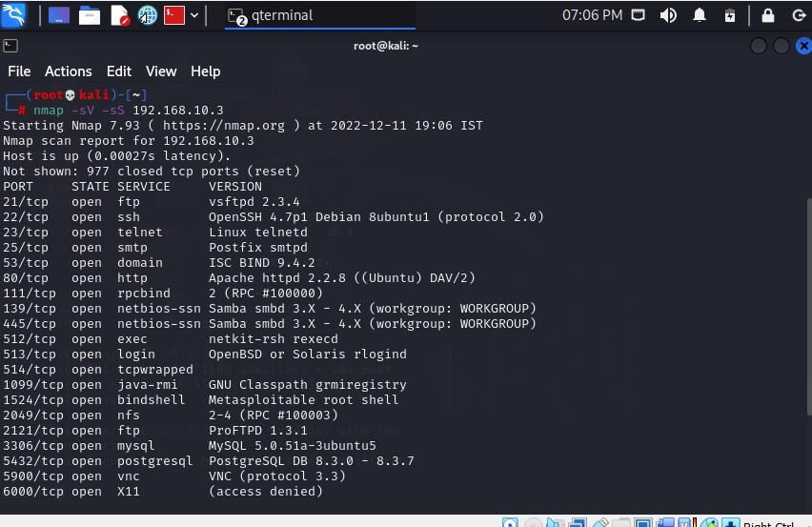812x527 pixels.
Task: Click the terminal icon in title bar
Action: [x=10, y=46]
